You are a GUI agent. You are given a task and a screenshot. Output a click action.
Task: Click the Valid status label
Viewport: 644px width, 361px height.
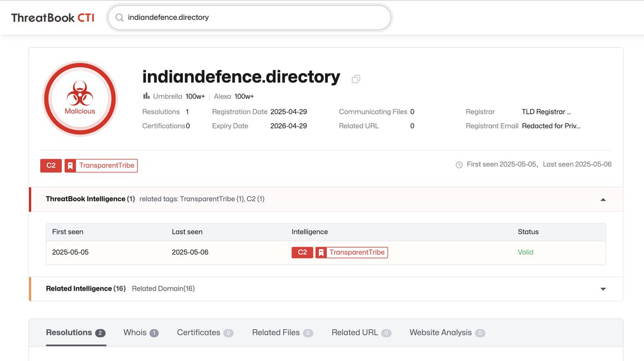525,252
